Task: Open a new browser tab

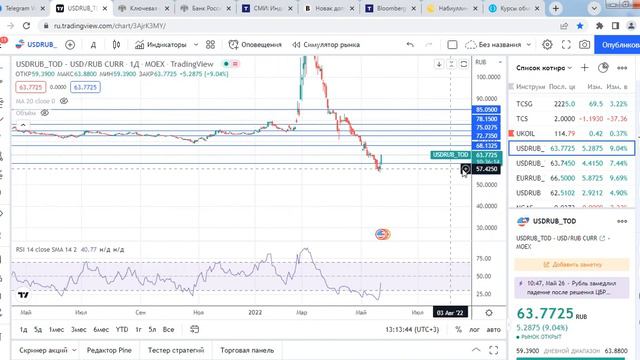Action: click(556, 8)
